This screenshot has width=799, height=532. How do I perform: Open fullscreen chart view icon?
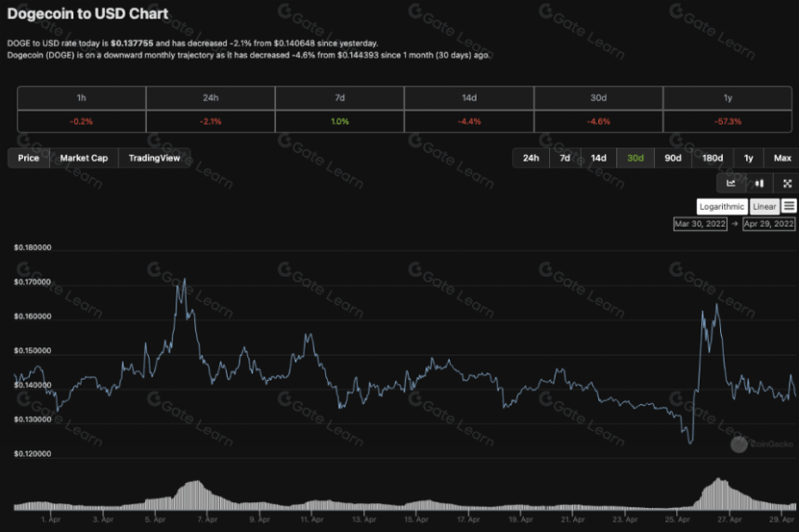(787, 183)
